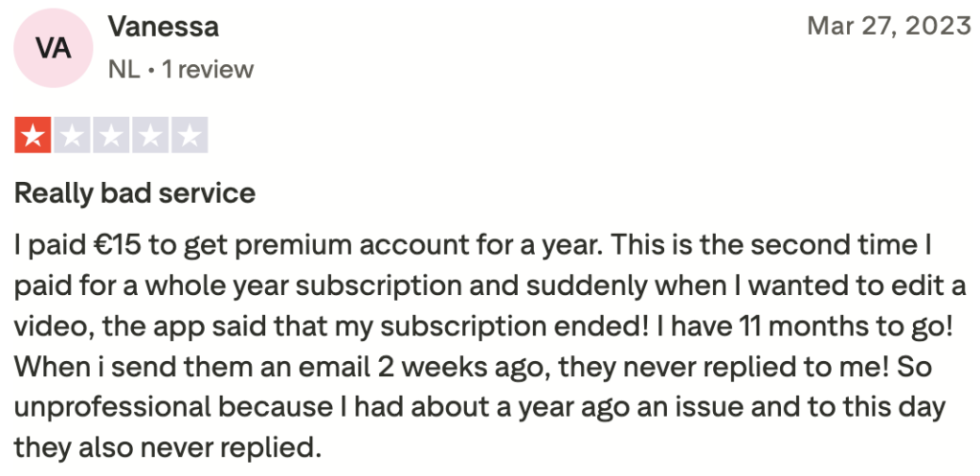Image resolution: width=980 pixels, height=476 pixels.
Task: Click the VA avatar circle
Action: coord(54,48)
